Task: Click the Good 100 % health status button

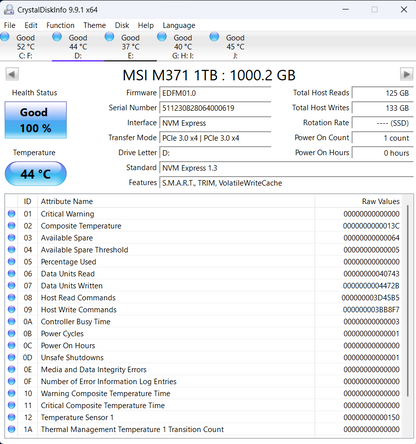Action: pos(36,120)
